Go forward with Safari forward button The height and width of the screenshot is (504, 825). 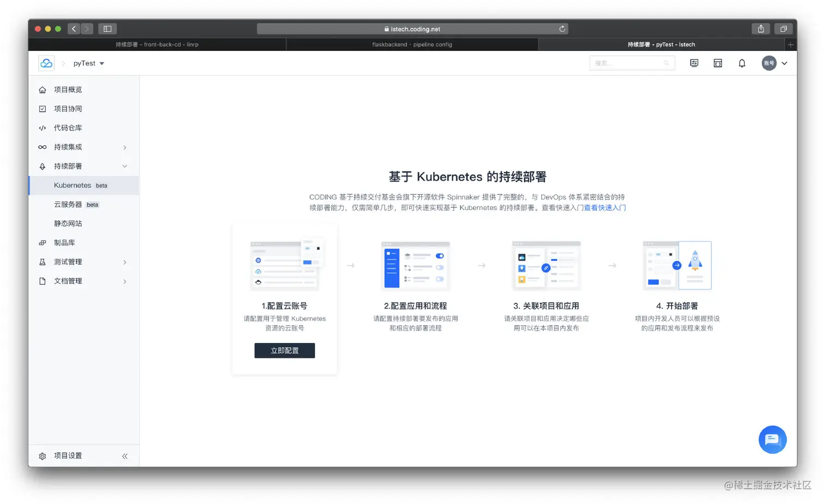pyautogui.click(x=87, y=29)
